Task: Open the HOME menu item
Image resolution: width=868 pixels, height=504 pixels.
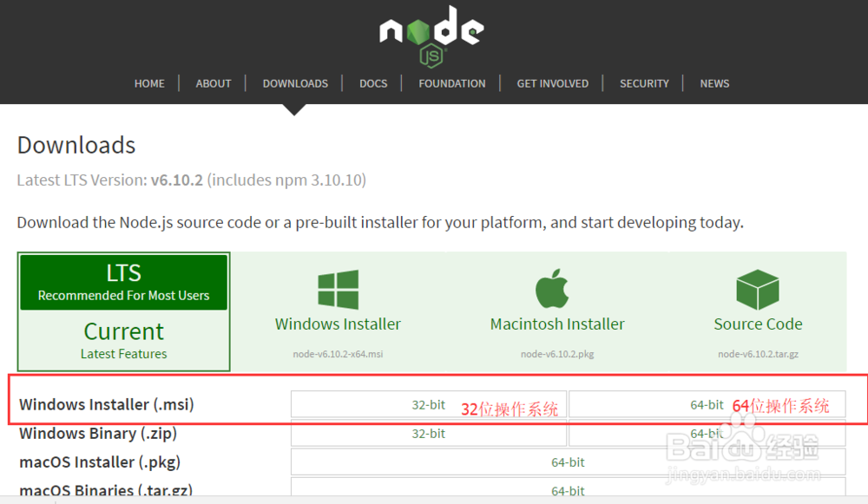Action: pos(149,83)
